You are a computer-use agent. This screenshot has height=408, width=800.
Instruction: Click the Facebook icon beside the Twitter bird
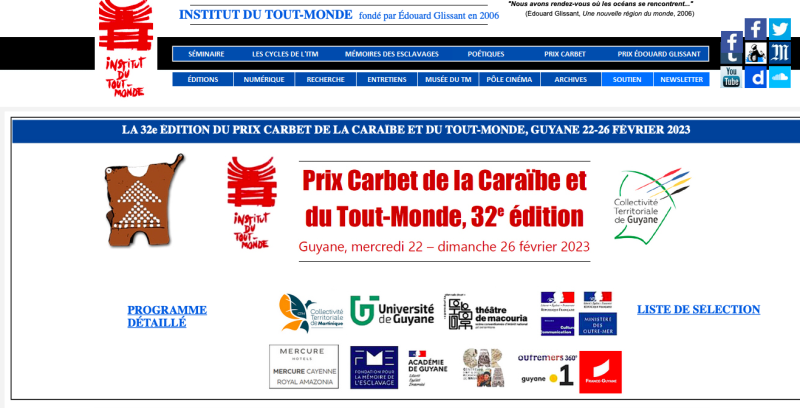point(755,29)
